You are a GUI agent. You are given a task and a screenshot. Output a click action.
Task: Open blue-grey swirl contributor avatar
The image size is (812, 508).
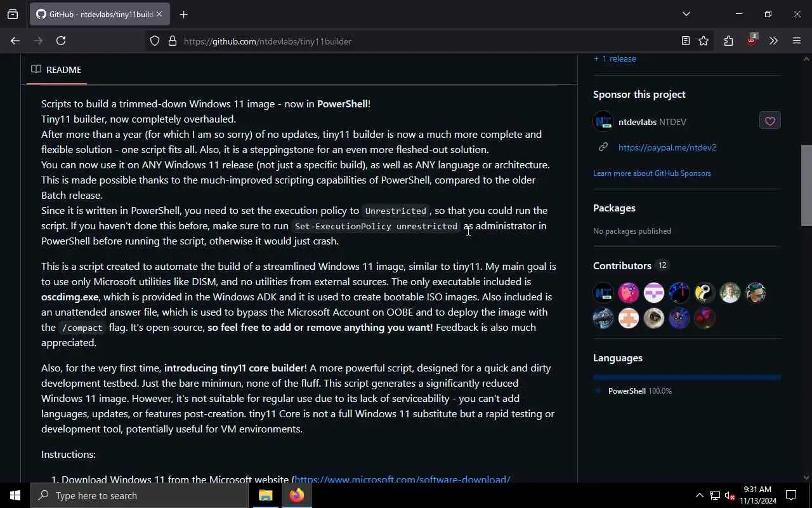(603, 318)
